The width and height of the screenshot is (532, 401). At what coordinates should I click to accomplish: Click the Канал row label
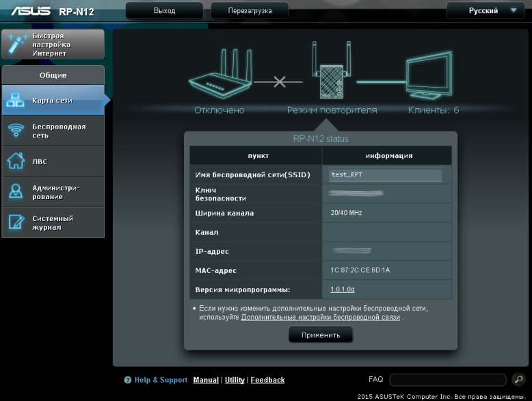coord(207,232)
